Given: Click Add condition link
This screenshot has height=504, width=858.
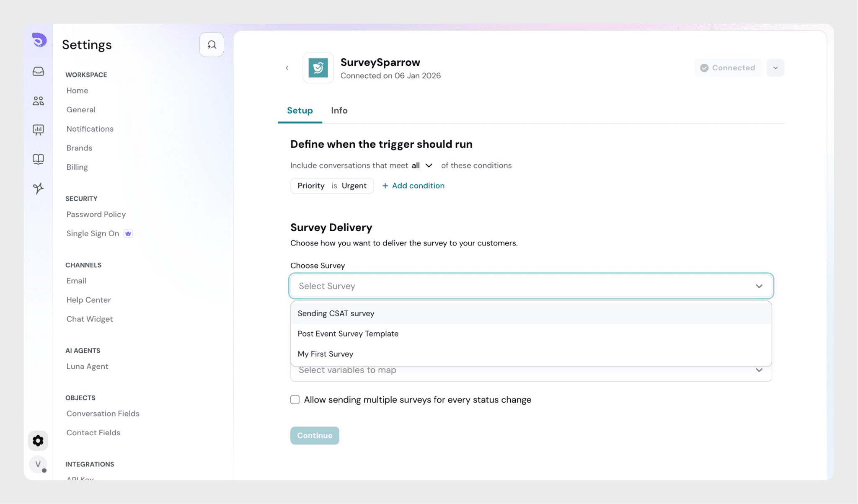Looking at the screenshot, I should click(x=413, y=186).
